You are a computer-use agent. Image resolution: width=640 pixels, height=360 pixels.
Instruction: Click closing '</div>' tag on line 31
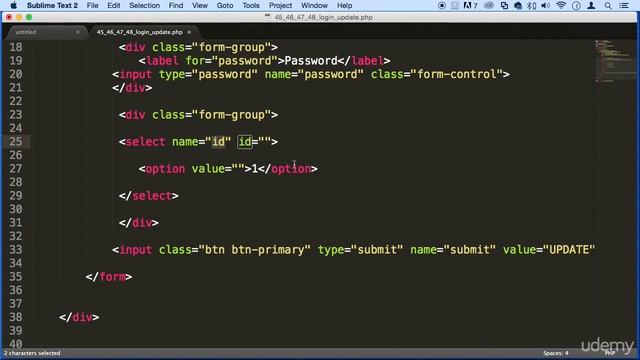click(x=139, y=222)
